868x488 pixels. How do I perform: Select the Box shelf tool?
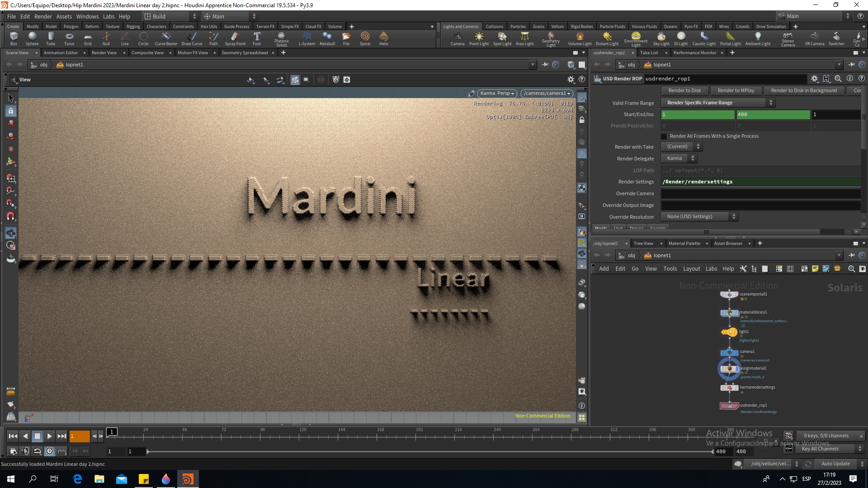tap(14, 38)
